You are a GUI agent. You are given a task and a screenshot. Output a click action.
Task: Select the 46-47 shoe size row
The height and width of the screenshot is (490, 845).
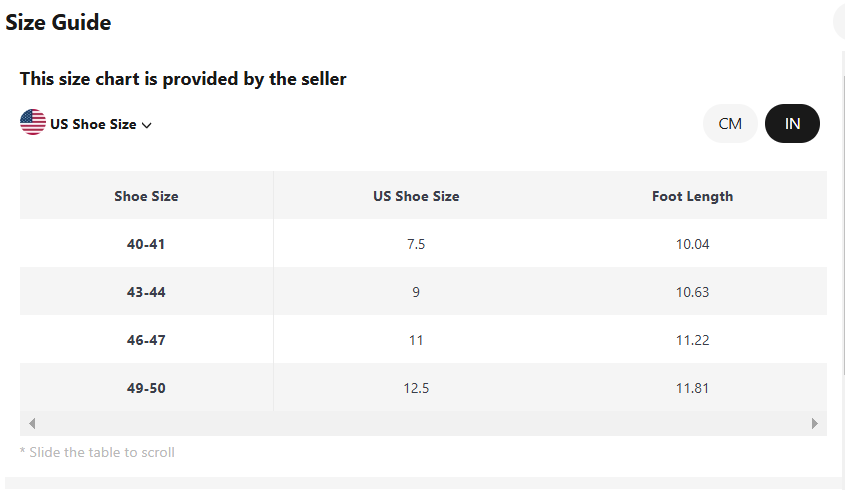(x=146, y=340)
